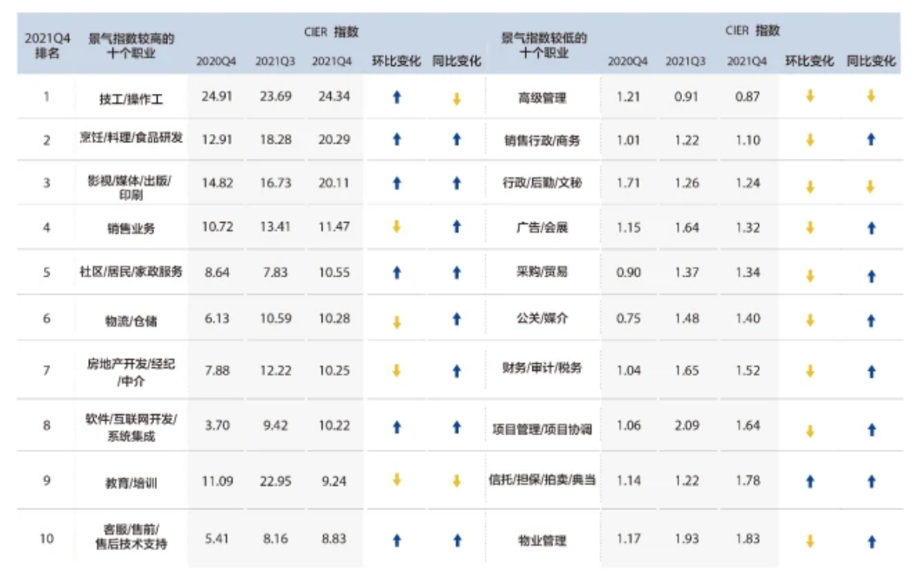This screenshot has width=924, height=578.
Task: Click the blue 环比变化 up arrow for 信托/担保/拍卖/典当
Action: coord(810,481)
